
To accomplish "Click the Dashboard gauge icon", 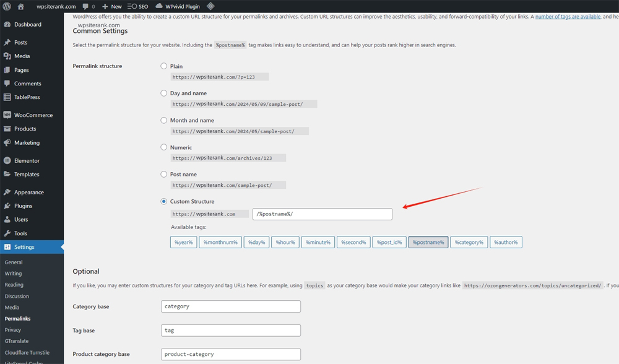I will [7, 25].
